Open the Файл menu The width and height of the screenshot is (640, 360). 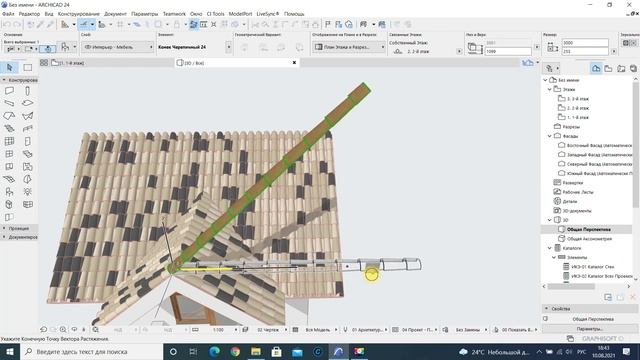click(x=8, y=14)
